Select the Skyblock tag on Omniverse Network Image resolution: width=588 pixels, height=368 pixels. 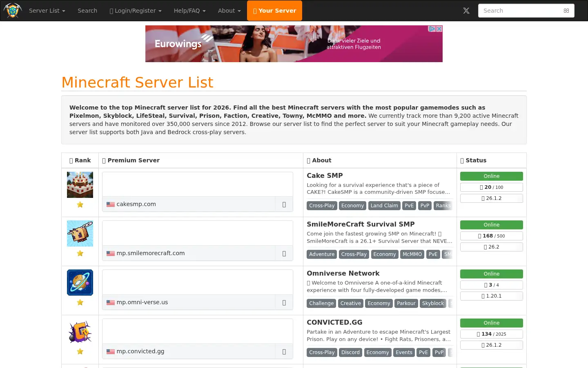pos(433,303)
